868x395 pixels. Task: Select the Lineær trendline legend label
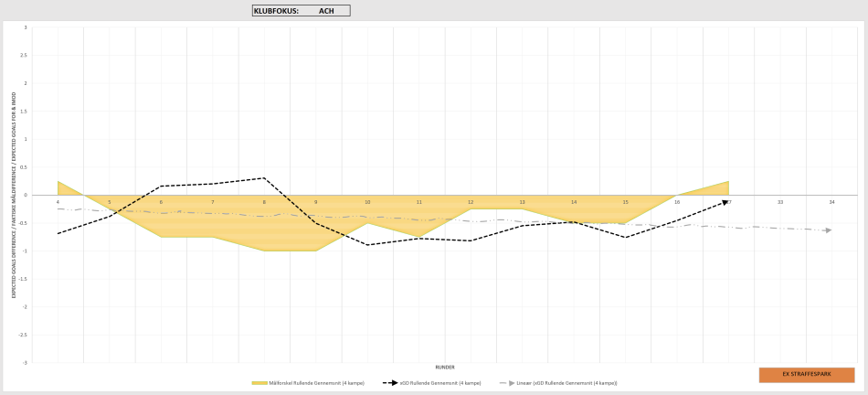point(566,383)
